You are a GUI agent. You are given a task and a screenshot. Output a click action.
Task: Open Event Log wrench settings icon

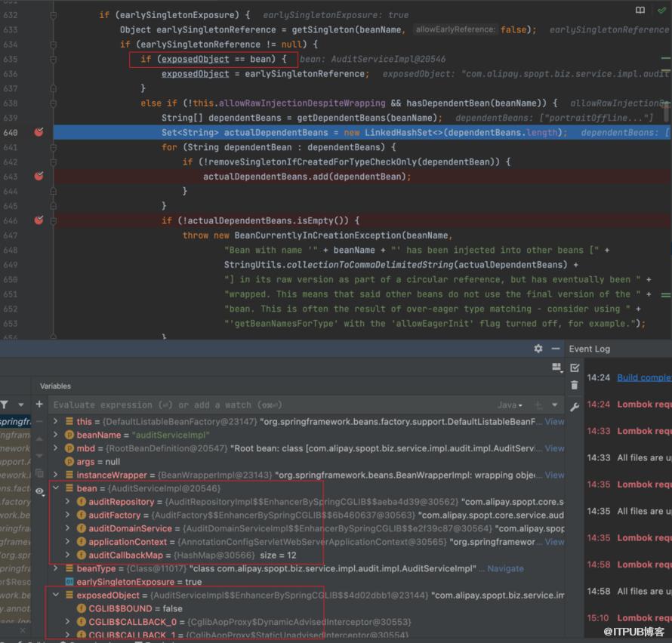point(575,408)
